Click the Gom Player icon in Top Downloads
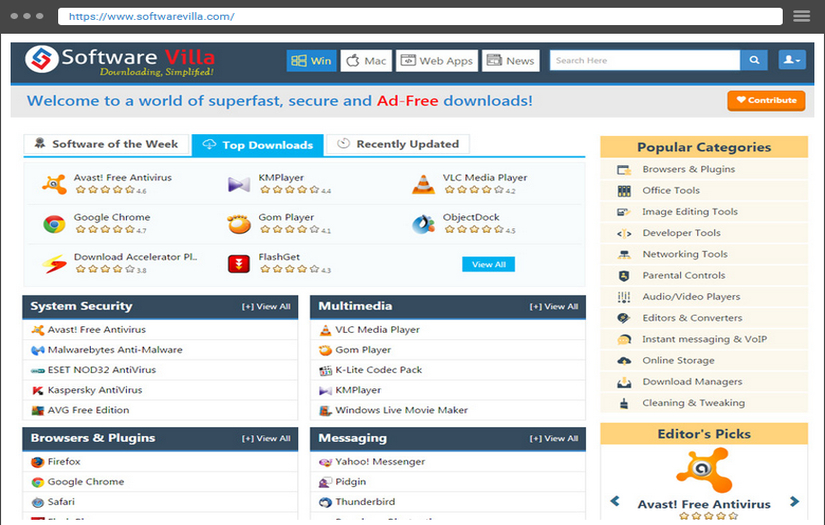Viewport: 825px width, 525px height. (x=239, y=224)
